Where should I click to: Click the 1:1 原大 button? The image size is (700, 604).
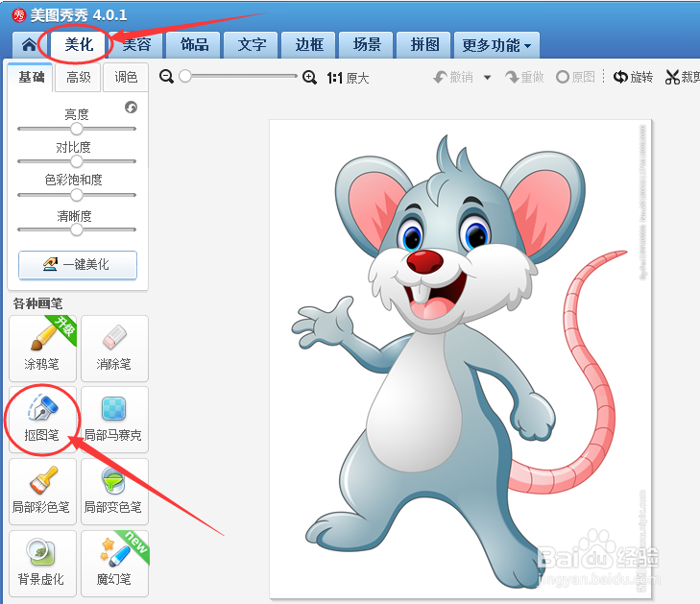click(348, 78)
